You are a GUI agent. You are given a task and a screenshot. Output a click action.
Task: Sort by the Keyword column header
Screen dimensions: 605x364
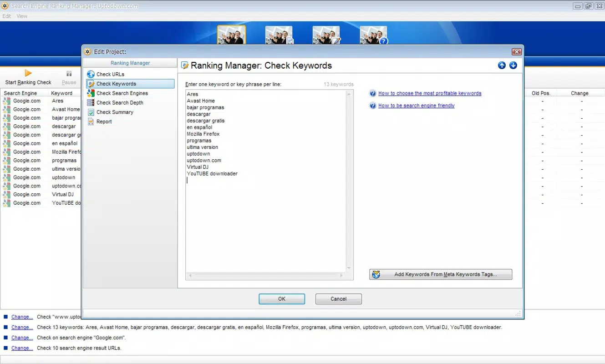click(65, 93)
